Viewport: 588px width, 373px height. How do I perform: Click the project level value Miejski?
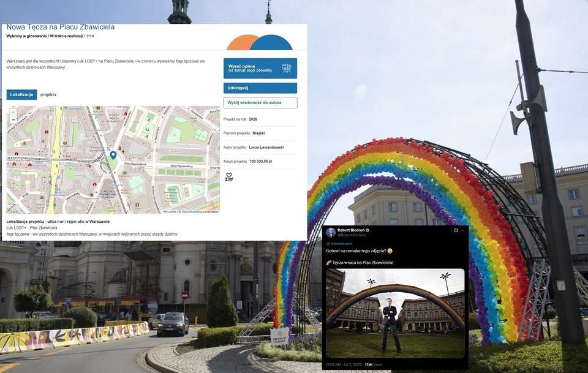point(258,133)
